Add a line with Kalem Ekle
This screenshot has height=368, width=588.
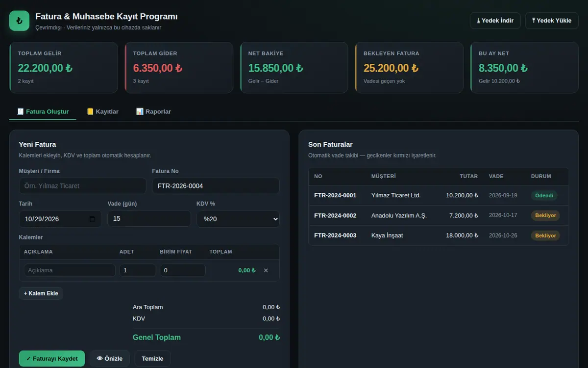coord(41,293)
